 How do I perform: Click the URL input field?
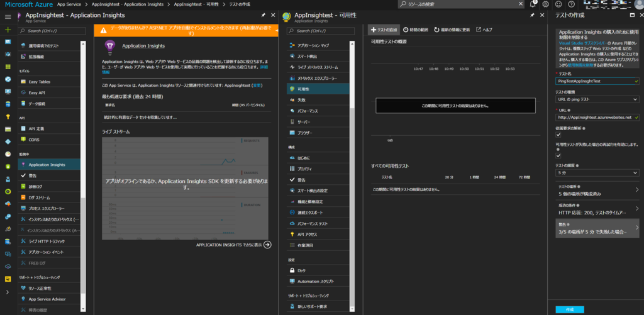pos(597,118)
